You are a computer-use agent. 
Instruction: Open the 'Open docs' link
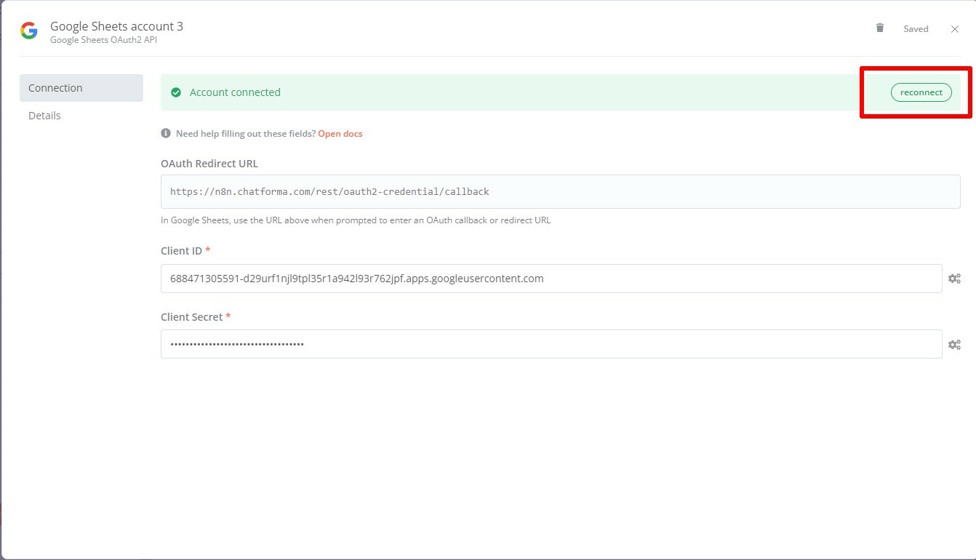(x=340, y=134)
